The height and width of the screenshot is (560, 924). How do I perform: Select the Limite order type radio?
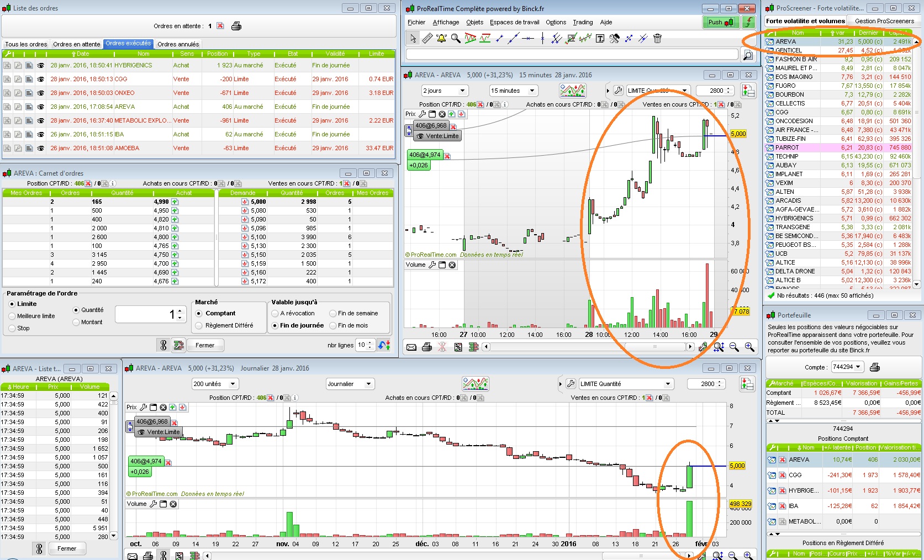point(12,304)
